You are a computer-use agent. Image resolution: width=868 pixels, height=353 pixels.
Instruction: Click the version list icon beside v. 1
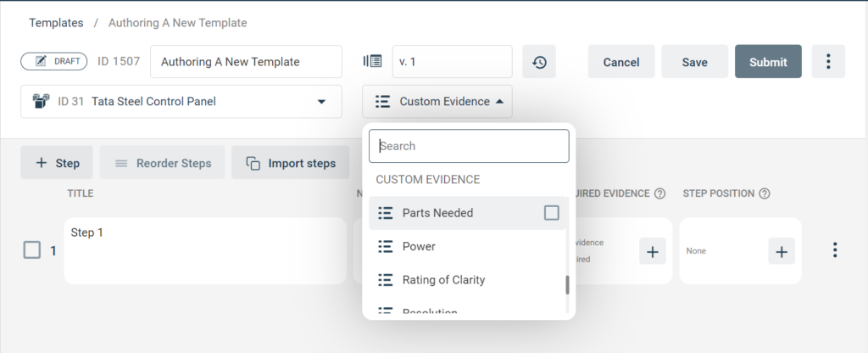[373, 61]
